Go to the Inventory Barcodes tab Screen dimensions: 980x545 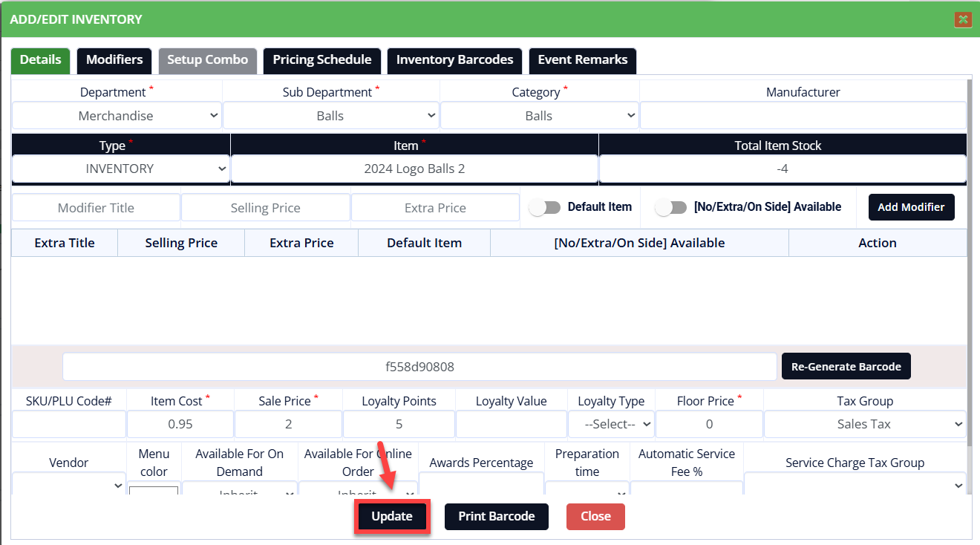454,60
